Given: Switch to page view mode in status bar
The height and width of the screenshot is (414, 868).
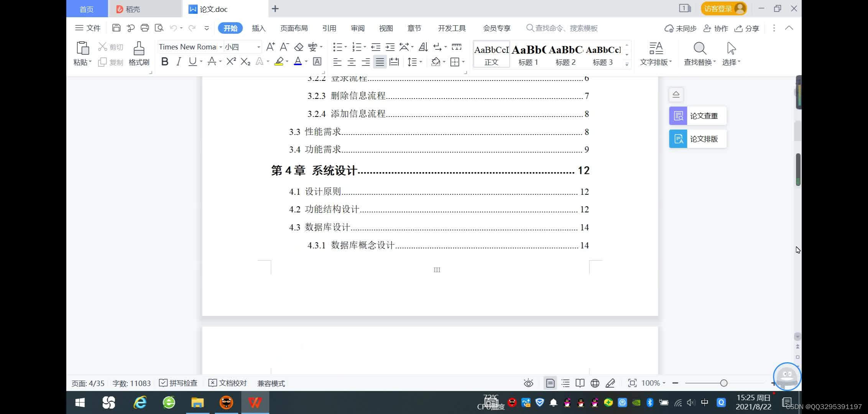Looking at the screenshot, I should (550, 383).
